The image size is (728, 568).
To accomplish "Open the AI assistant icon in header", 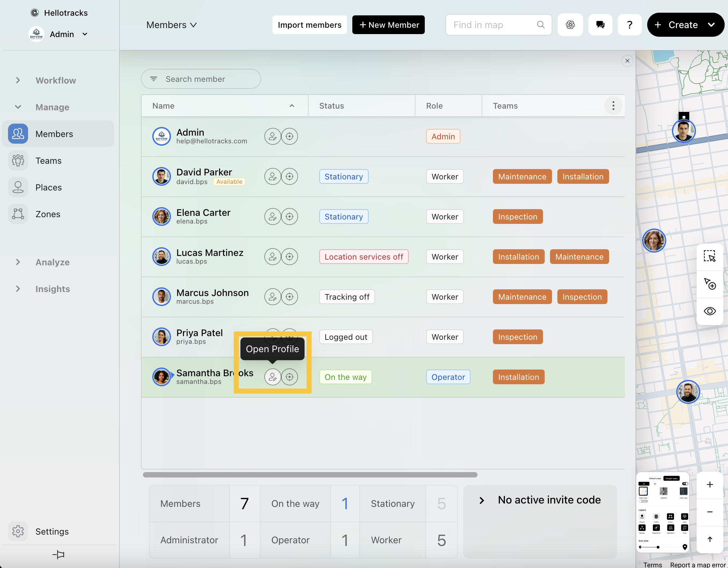I will (x=570, y=25).
